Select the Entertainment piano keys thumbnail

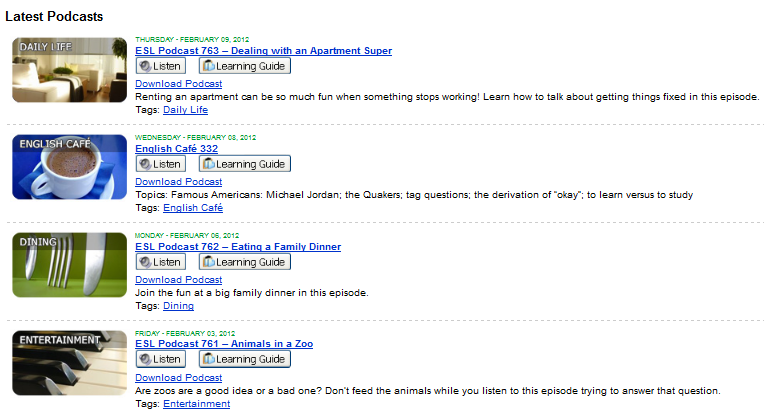point(70,363)
